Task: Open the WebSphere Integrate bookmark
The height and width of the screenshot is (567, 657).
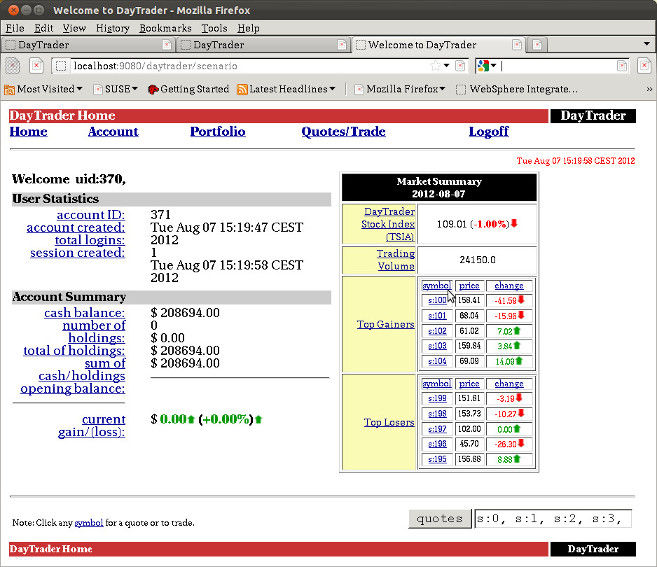Action: pos(517,89)
